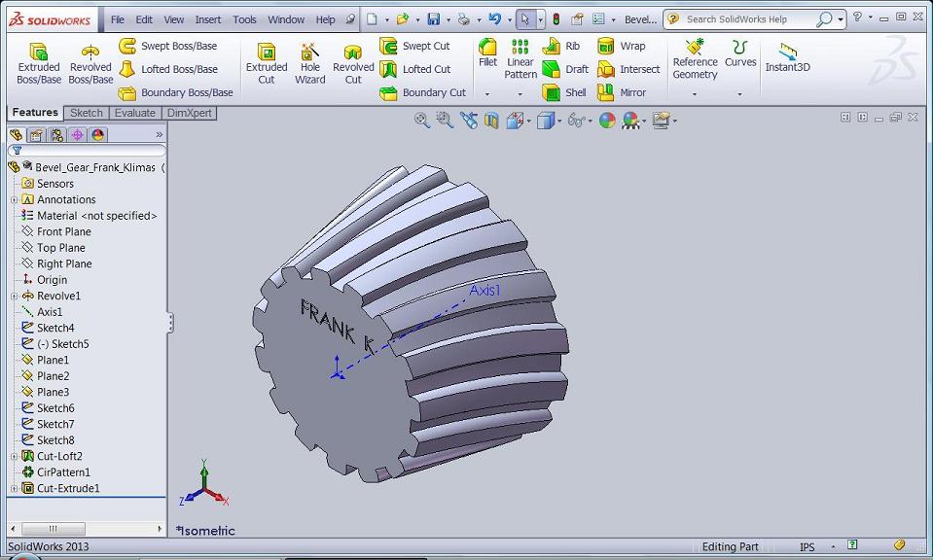Expand the Revolve1 feature node
The image size is (933, 560).
click(15, 297)
